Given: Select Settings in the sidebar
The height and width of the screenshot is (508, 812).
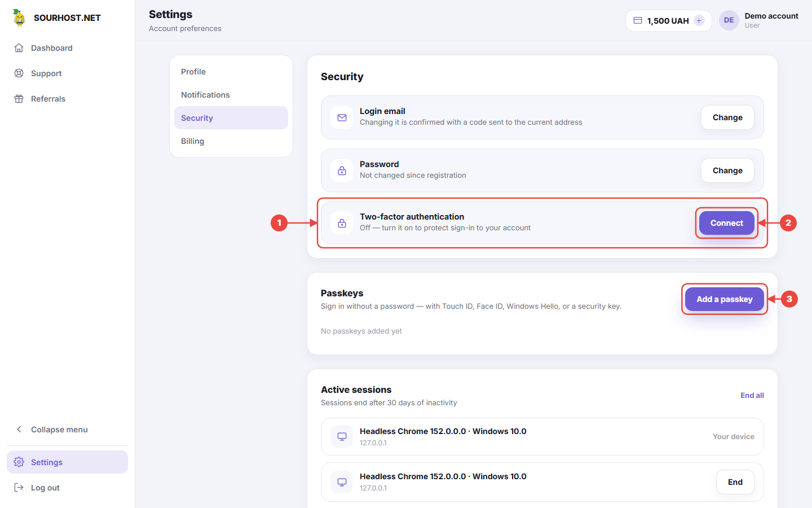Looking at the screenshot, I should [67, 462].
